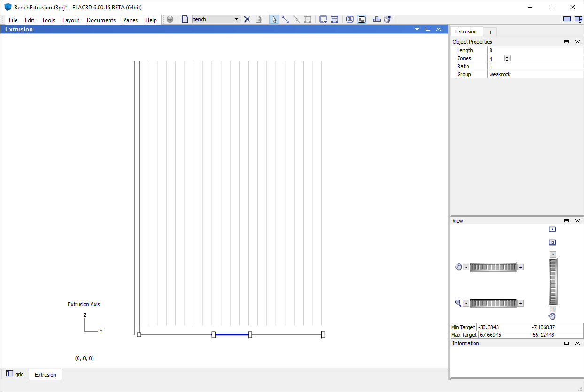This screenshot has height=392, width=584.
Task: Toggle the right side panel layout icon
Action: tap(578, 19)
